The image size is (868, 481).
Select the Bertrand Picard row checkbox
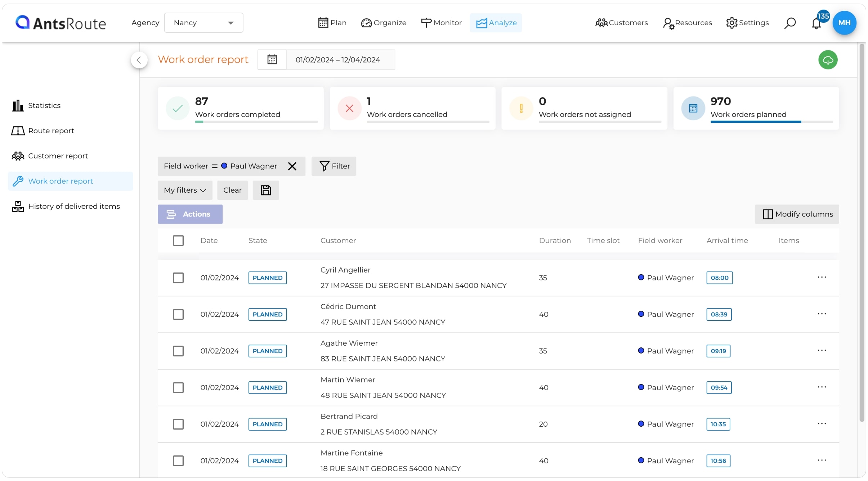(x=178, y=424)
